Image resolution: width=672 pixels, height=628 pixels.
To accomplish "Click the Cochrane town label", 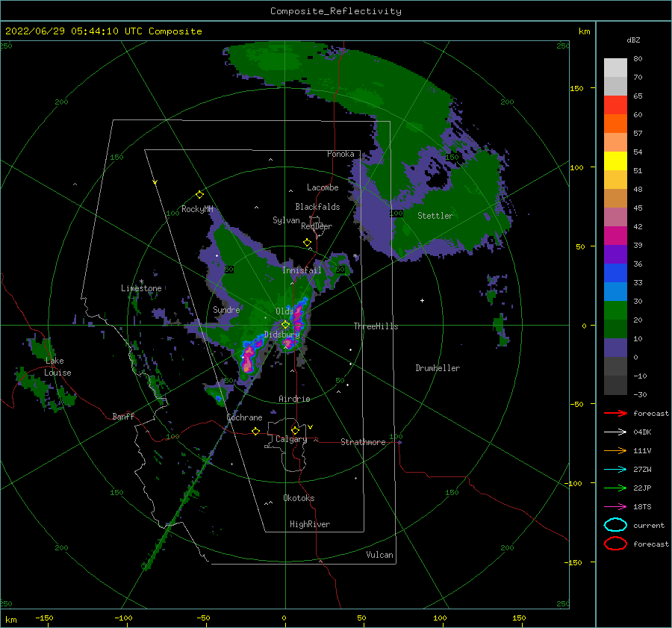I will click(244, 417).
